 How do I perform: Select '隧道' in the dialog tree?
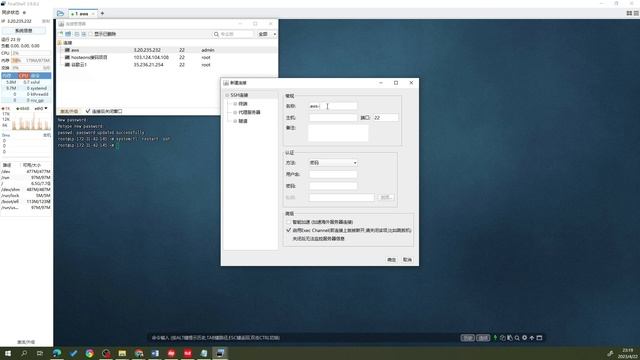point(243,121)
